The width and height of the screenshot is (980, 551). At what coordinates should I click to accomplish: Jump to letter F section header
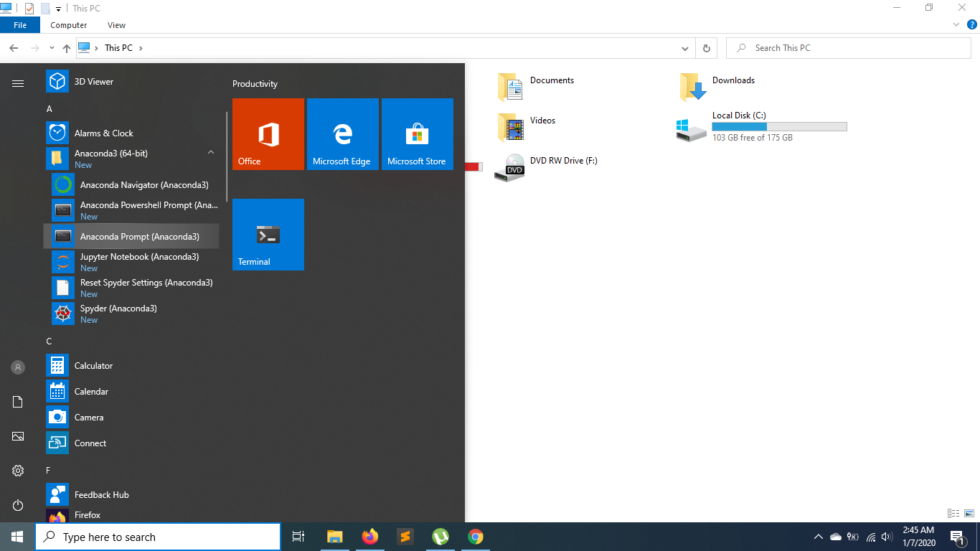[49, 471]
